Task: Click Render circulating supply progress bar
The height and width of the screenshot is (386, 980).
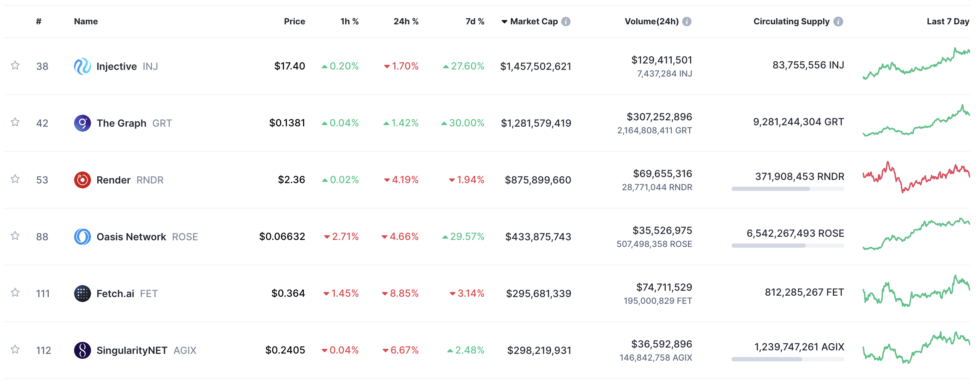Action: [788, 189]
